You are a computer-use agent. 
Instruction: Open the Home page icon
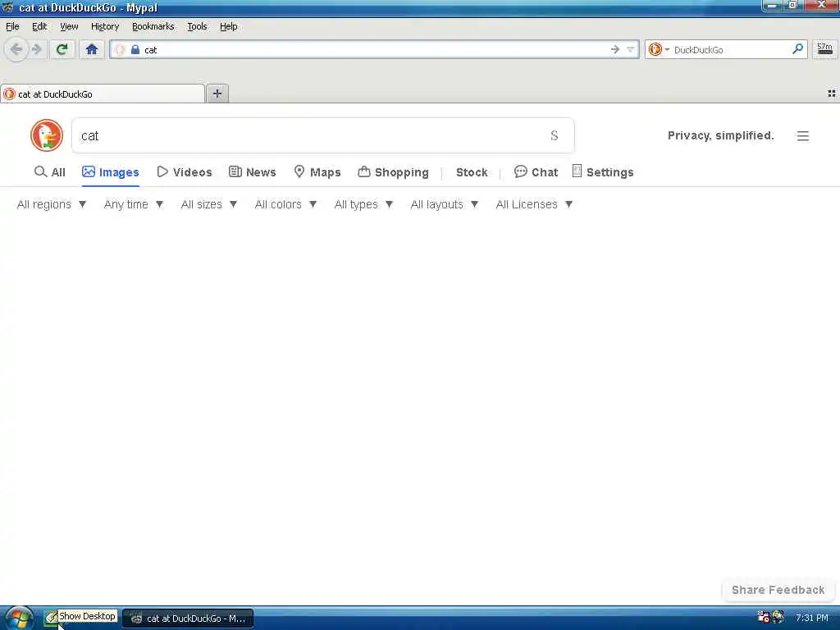click(92, 50)
